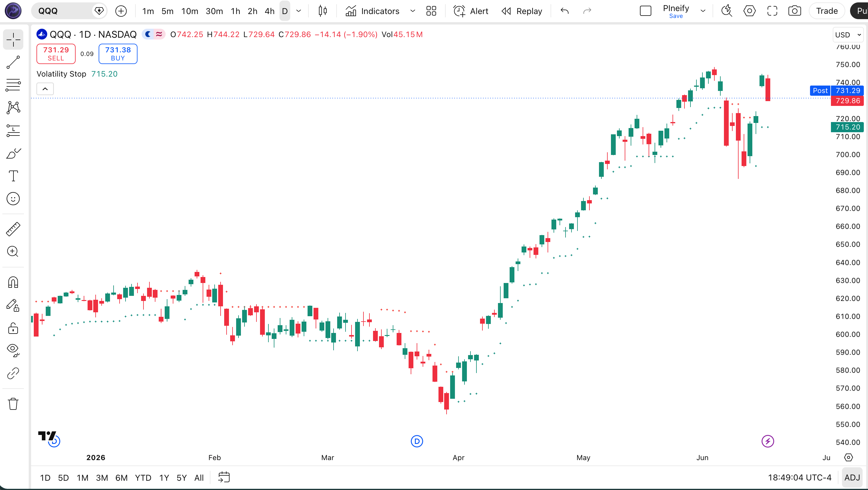Image resolution: width=868 pixels, height=490 pixels.
Task: Open the Trade panel button
Action: (x=827, y=11)
